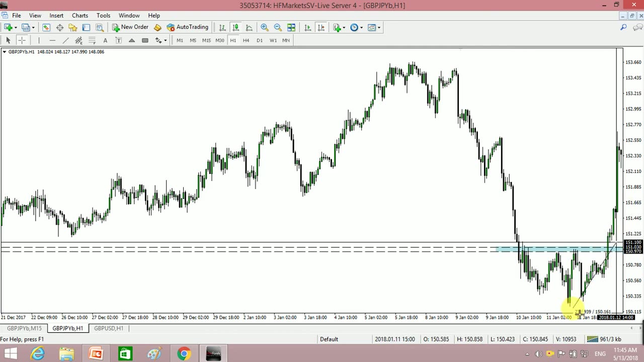Select the triangle shape tool
Screen dimensions: 644x362
tap(132, 40)
